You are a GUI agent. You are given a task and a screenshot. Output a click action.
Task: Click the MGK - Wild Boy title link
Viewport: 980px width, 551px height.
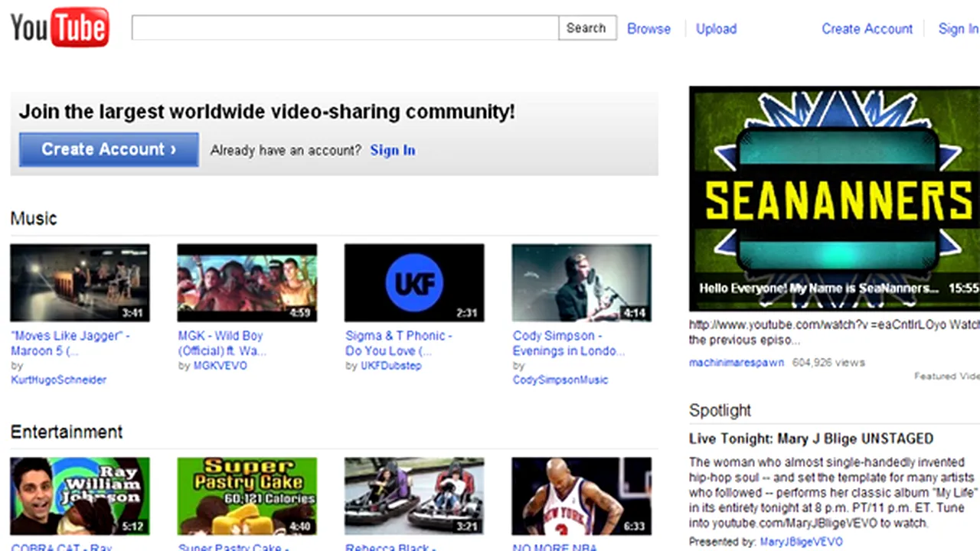coord(222,343)
